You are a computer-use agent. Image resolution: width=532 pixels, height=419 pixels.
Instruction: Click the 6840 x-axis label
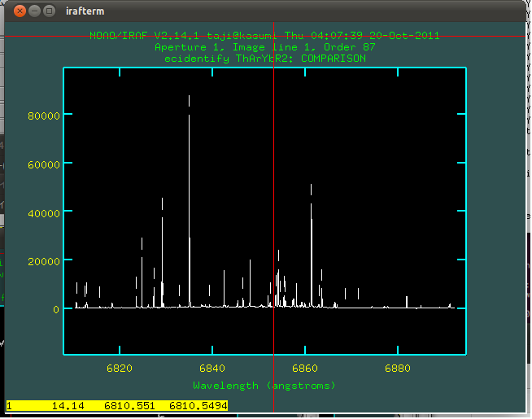(212, 368)
